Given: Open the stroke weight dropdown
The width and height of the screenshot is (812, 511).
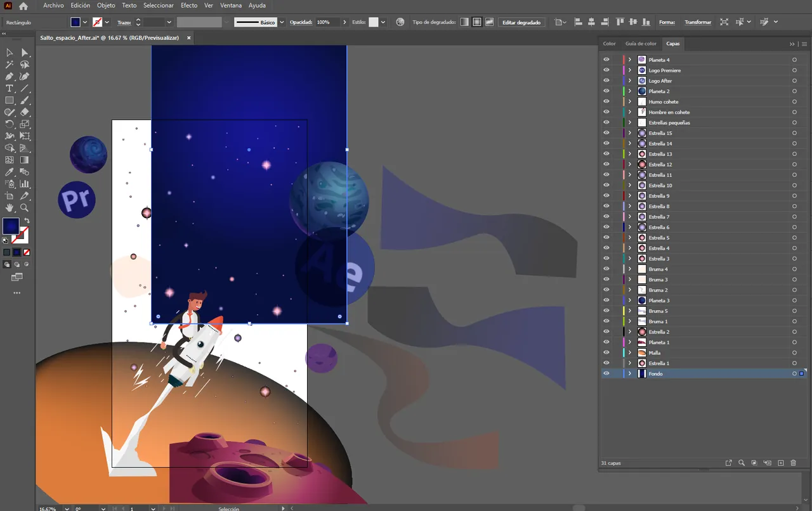Looking at the screenshot, I should pos(169,22).
